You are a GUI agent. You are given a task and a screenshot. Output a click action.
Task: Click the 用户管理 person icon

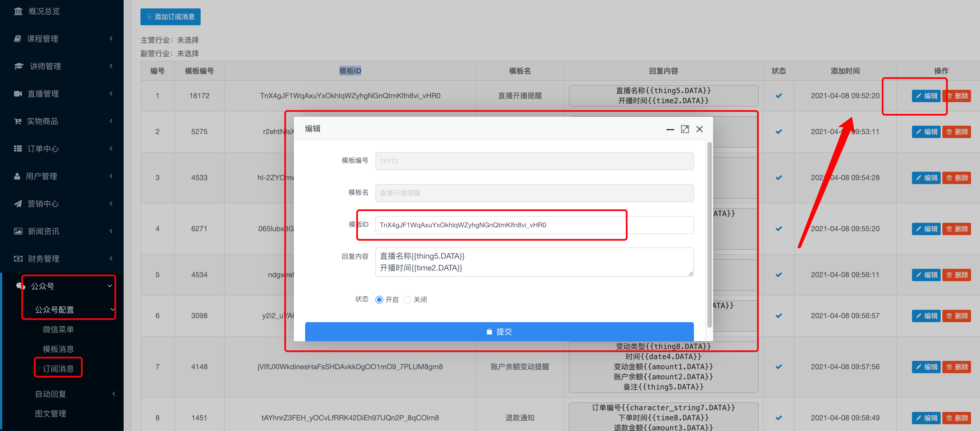(17, 176)
